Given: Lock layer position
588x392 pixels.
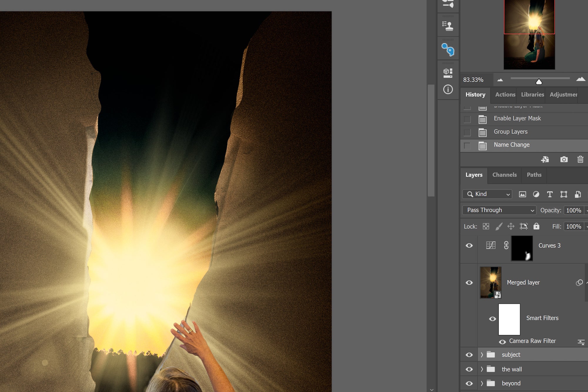Looking at the screenshot, I should click(x=511, y=226).
